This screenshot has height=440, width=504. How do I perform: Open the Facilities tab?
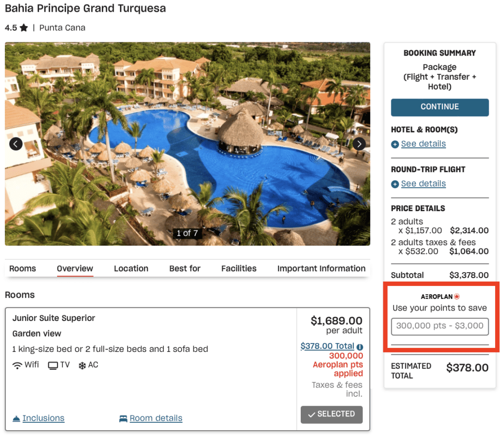tap(239, 268)
